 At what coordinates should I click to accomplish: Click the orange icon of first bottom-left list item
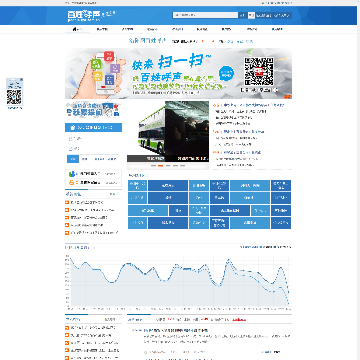[67, 328]
